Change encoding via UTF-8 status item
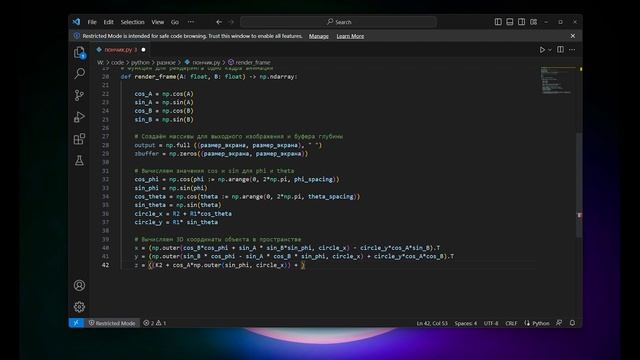The width and height of the screenshot is (640, 360). (x=491, y=323)
